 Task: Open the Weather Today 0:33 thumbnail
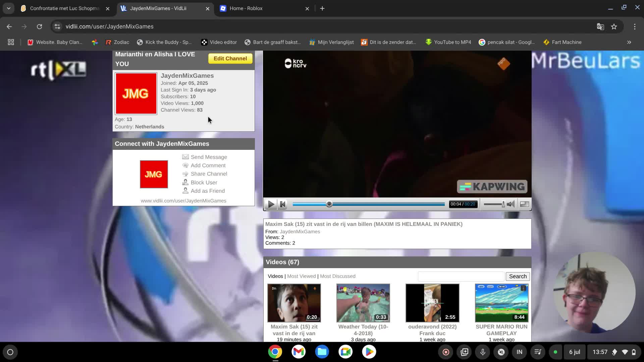[x=363, y=303]
